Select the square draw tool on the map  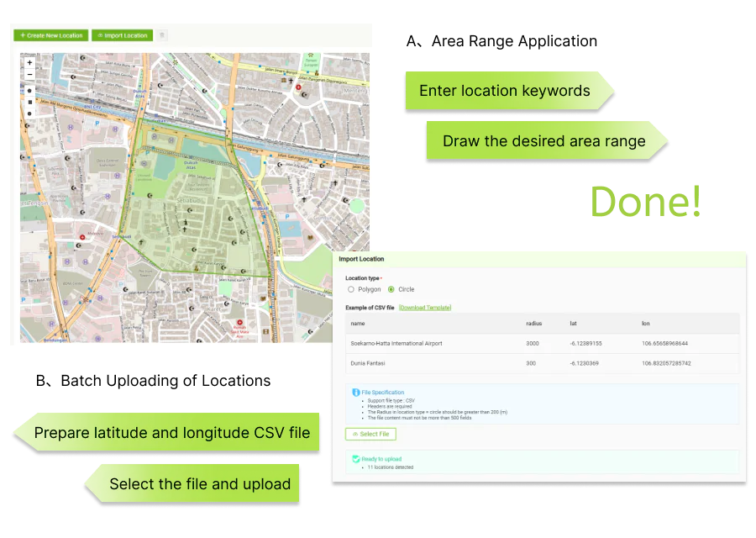30,103
